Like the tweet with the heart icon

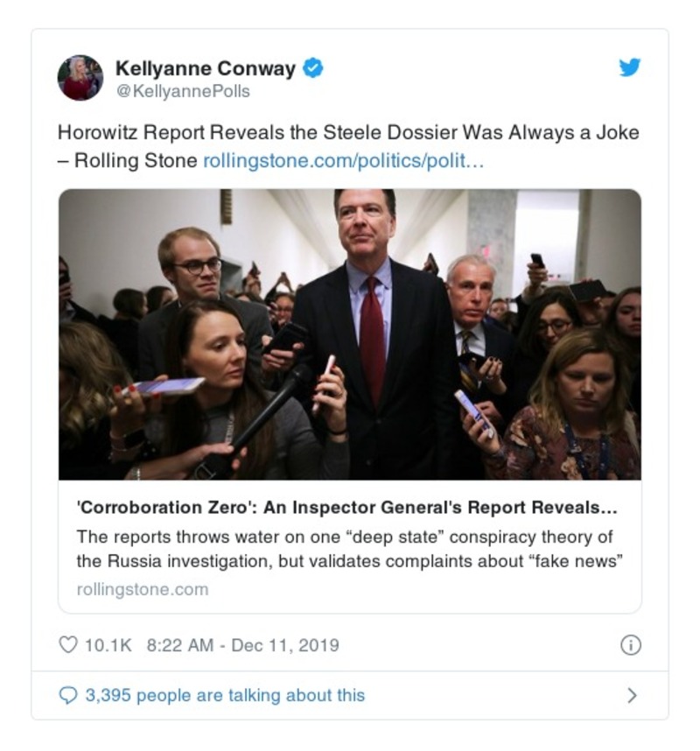[x=67, y=646]
